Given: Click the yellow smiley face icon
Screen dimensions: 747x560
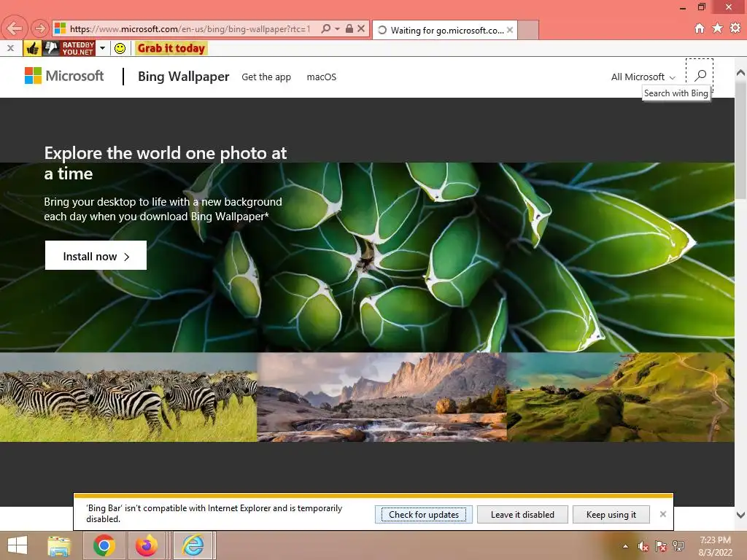Looking at the screenshot, I should (x=120, y=48).
